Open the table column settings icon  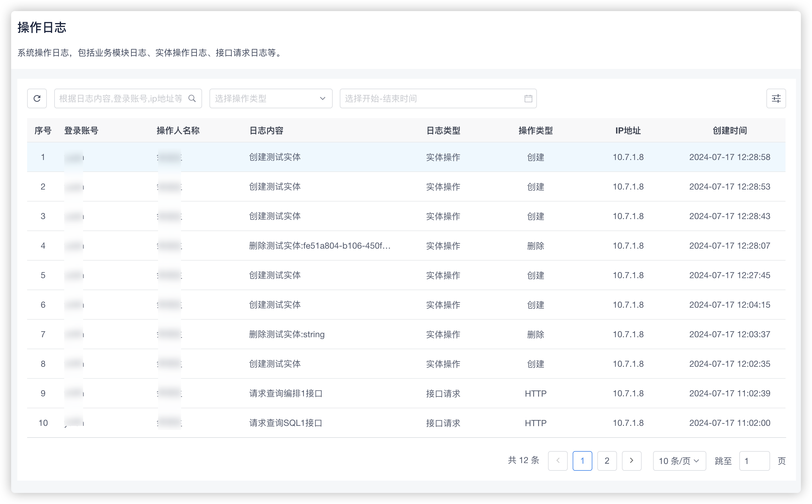[x=776, y=98]
